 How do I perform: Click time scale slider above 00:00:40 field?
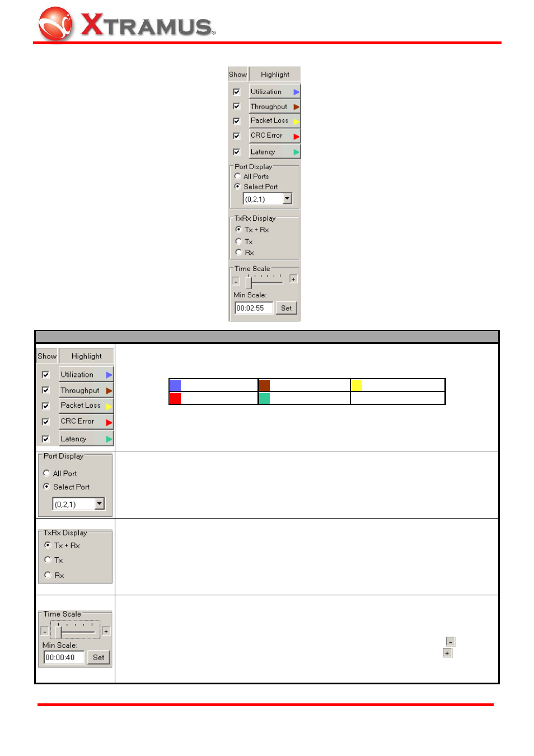point(76,630)
